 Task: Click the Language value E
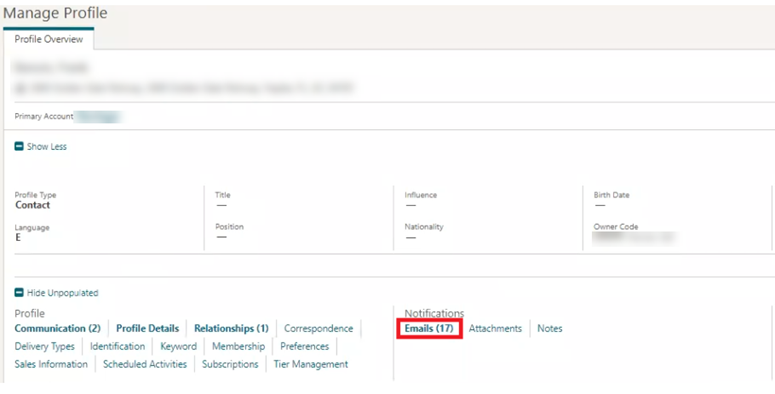[18, 238]
